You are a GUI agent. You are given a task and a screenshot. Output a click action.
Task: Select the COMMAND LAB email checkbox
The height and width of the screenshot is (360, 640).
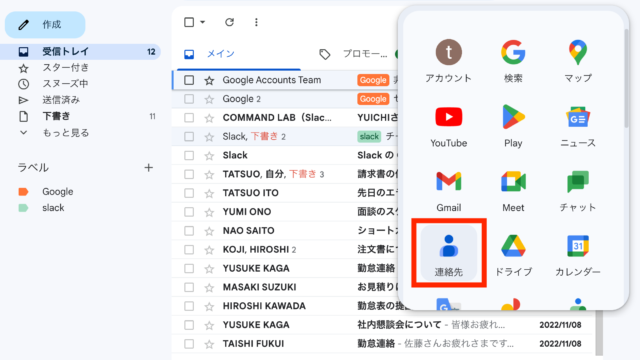189,118
